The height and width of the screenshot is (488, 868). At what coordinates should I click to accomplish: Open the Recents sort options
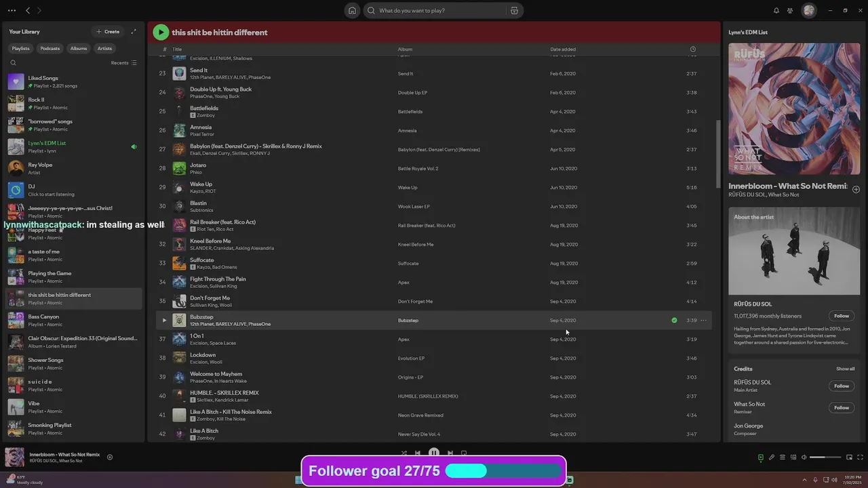124,62
